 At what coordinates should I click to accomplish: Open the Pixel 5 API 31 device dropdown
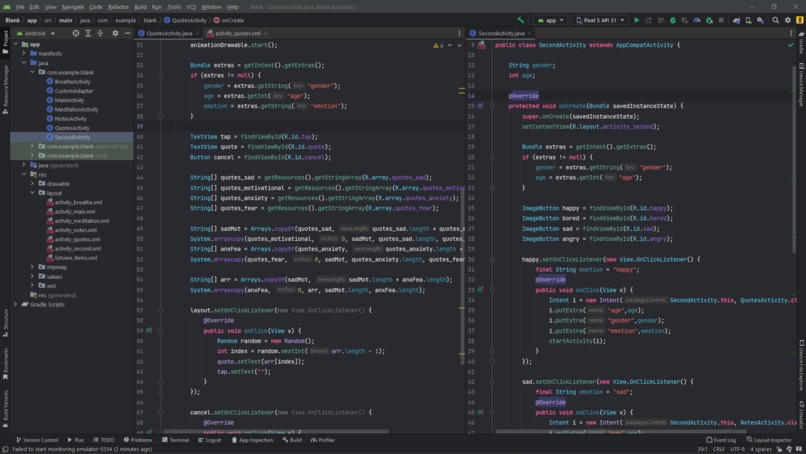coord(600,20)
